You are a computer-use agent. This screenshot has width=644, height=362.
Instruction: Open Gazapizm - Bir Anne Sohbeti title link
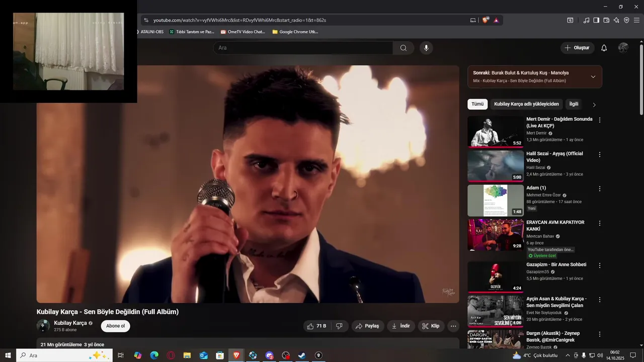pos(556,264)
